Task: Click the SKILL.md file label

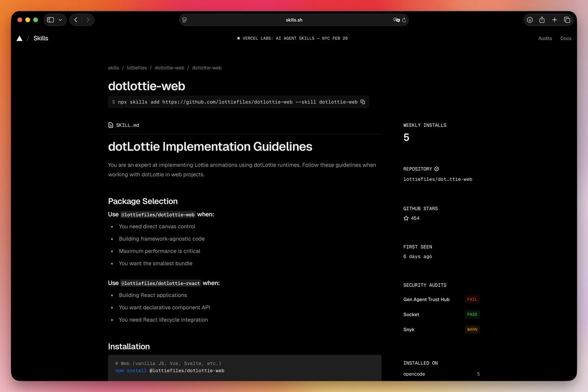Action: [127, 125]
